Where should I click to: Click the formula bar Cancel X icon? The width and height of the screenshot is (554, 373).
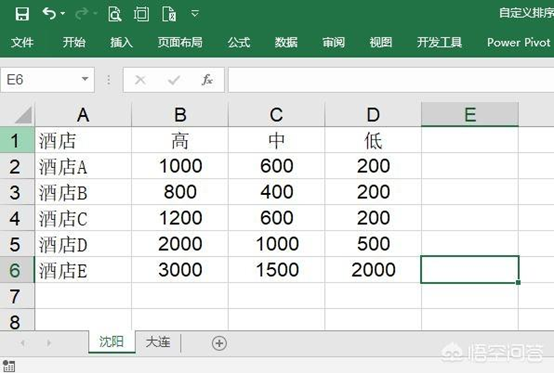point(140,80)
